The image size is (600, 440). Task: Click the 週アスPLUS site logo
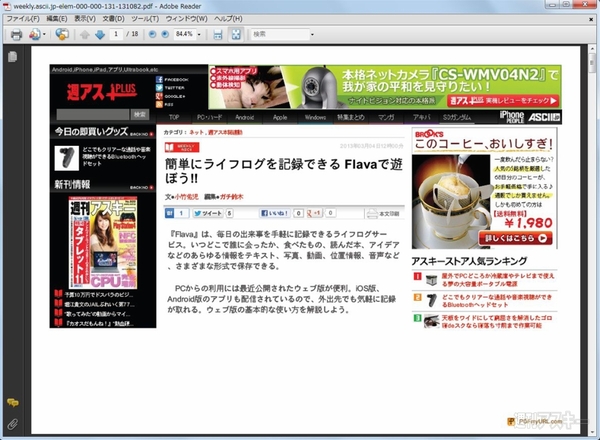(101, 92)
